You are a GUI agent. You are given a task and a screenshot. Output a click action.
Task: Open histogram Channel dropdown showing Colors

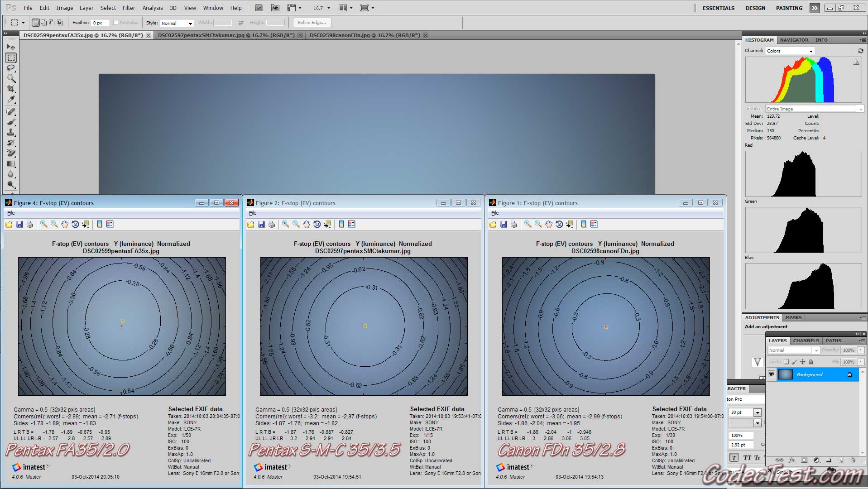[790, 51]
